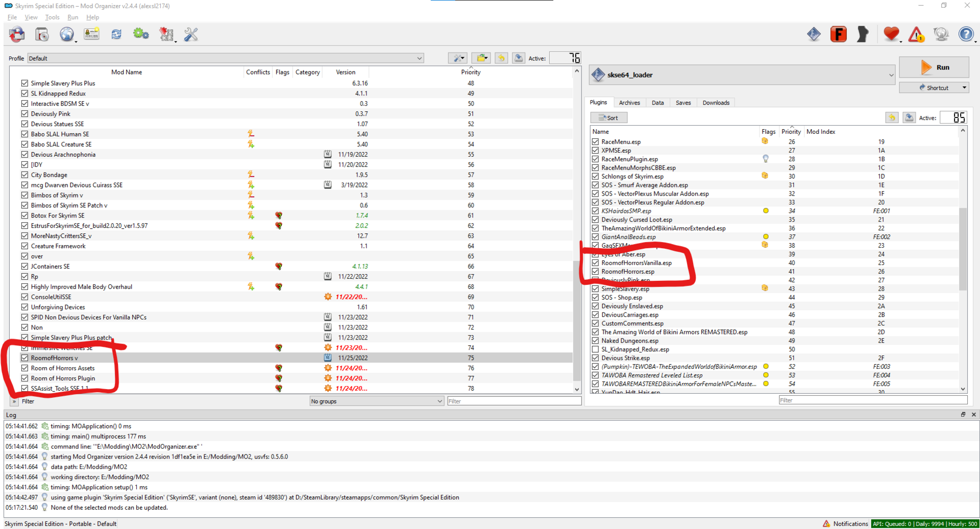Toggle the Naked Dungeons.esp checkbox
The image size is (980, 529).
coord(595,341)
